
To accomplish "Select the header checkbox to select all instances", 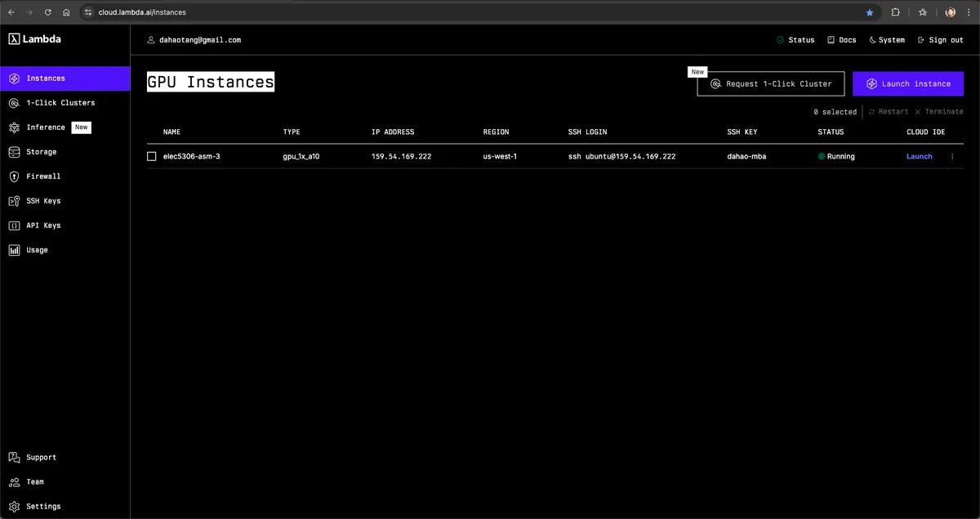I will (152, 132).
